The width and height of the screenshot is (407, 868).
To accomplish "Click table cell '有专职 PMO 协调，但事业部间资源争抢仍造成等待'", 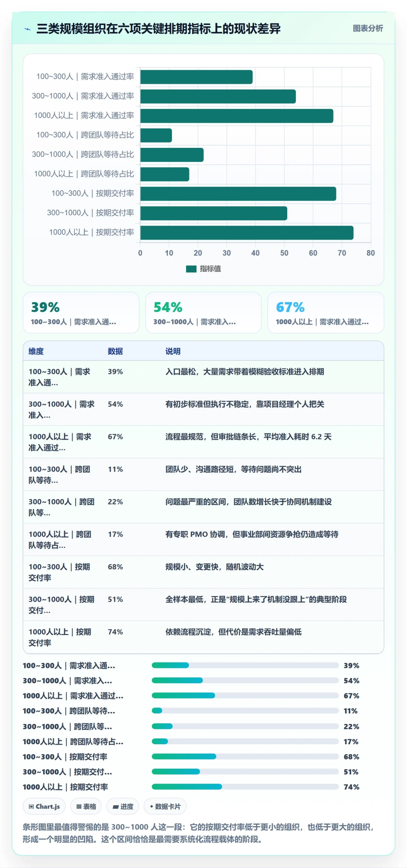I will point(252,534).
